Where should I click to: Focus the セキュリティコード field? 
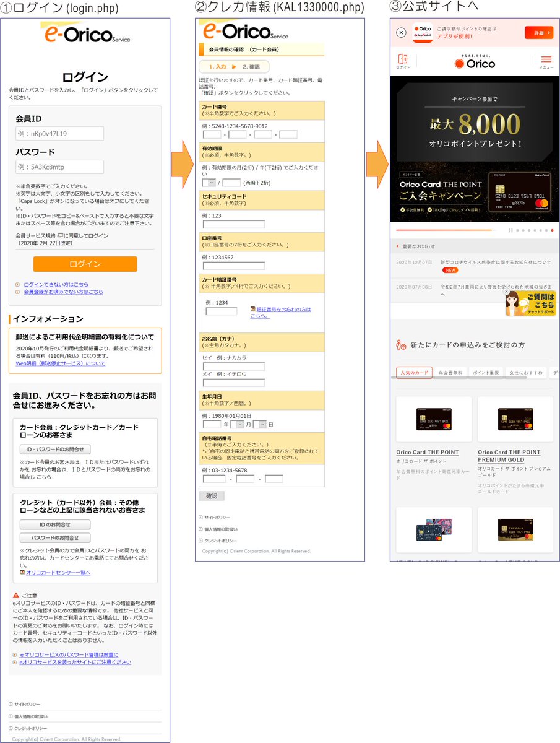tap(234, 224)
